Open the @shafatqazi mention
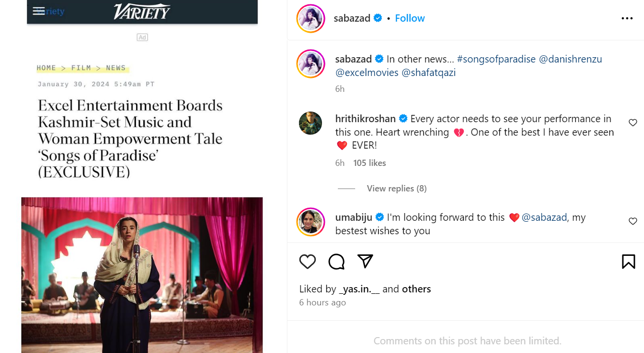This screenshot has width=644, height=353. click(429, 73)
